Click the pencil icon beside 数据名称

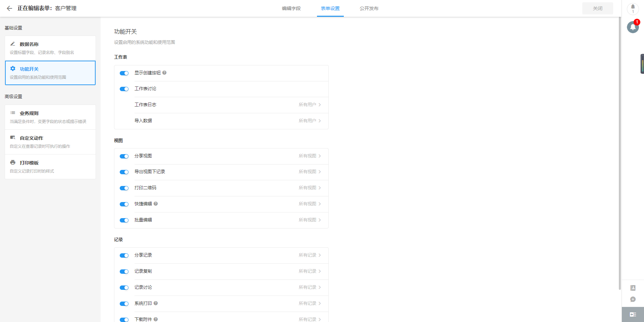point(13,44)
